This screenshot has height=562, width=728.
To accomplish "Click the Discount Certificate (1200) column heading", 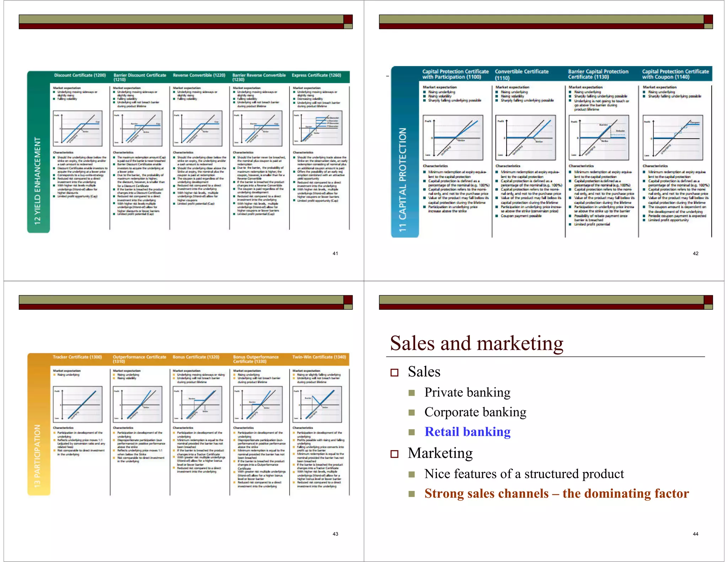I will coord(80,75).
